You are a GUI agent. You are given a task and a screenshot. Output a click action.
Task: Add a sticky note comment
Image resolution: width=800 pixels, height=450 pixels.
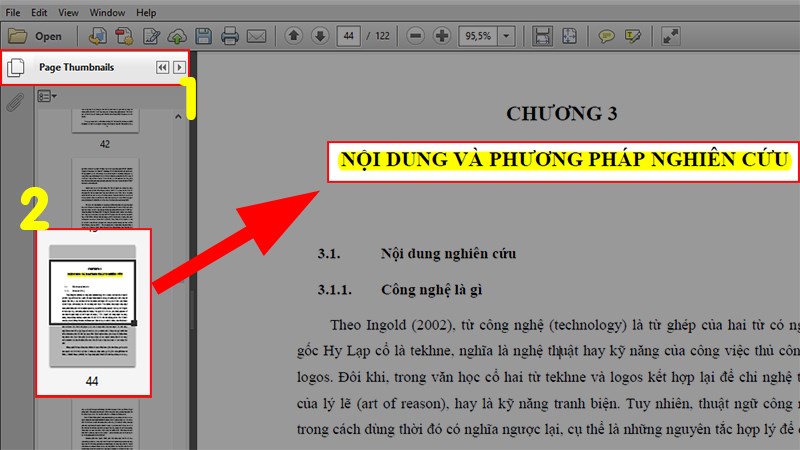(x=606, y=36)
